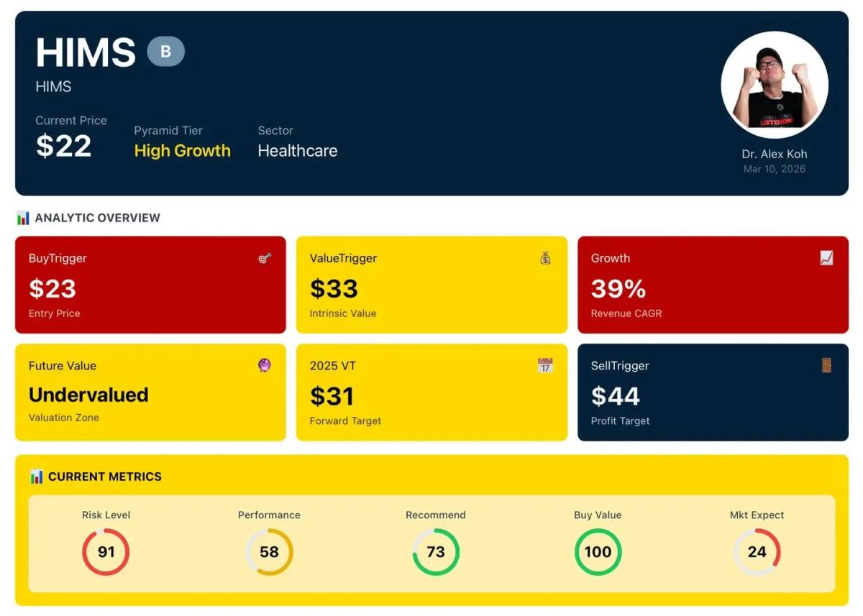Click the crystal ball icon on Future Value

click(x=265, y=366)
